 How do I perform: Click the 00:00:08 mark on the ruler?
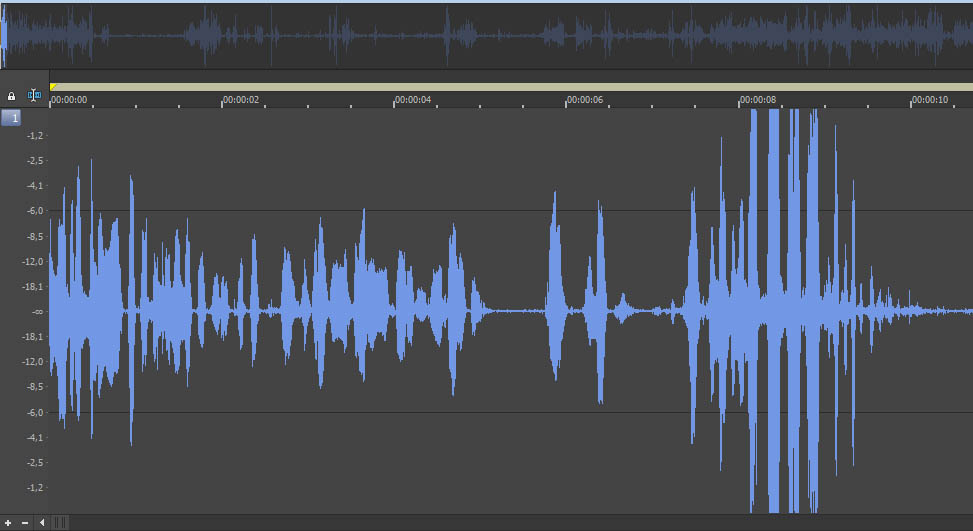[x=757, y=99]
